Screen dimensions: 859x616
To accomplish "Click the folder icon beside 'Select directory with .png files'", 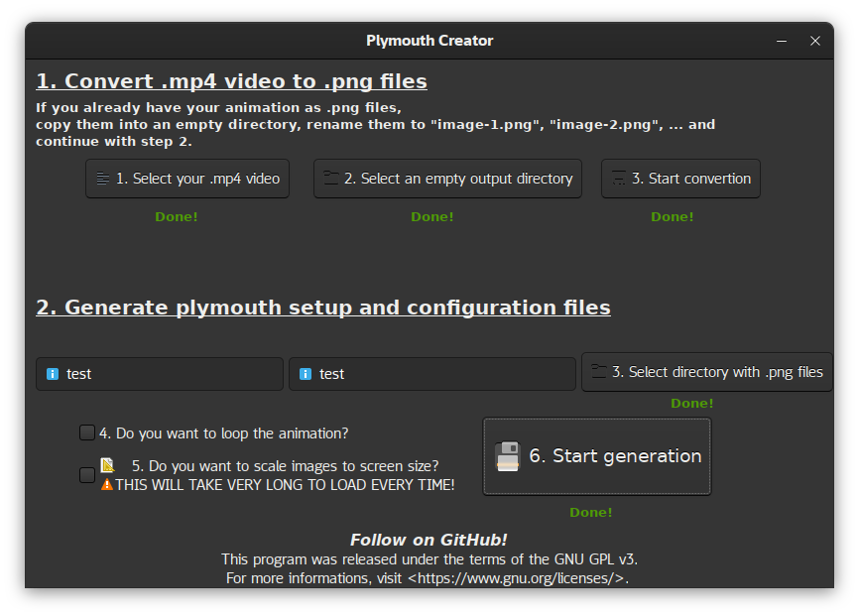I will click(x=598, y=372).
